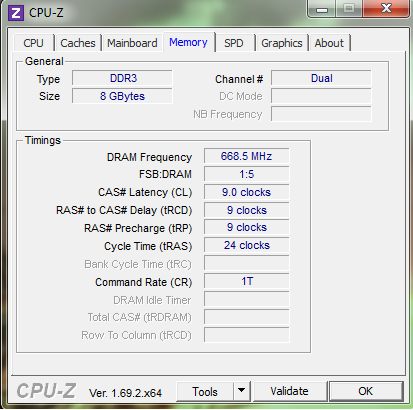Click the 1T command rate value

click(247, 281)
